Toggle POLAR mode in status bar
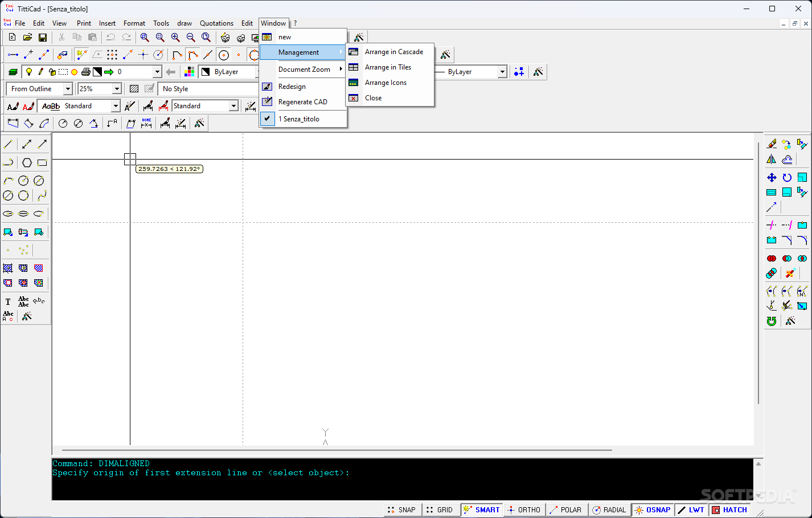The height and width of the screenshot is (518, 812). pos(566,510)
